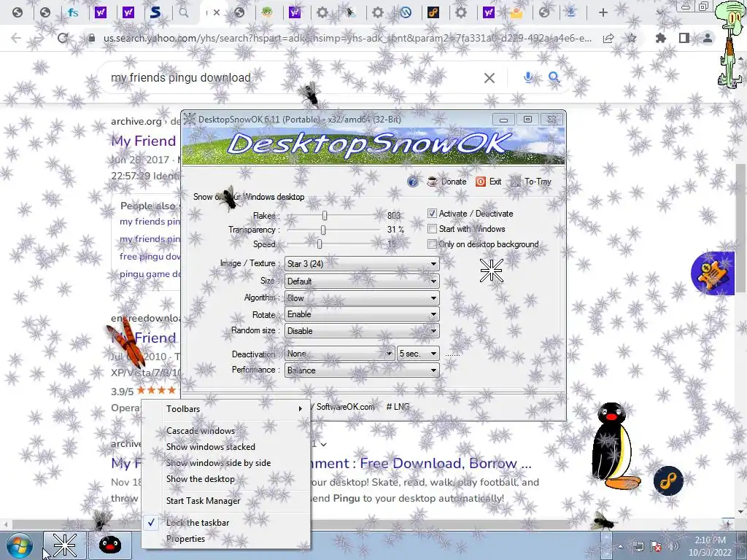Click the browser back arrow

[x=16, y=38]
